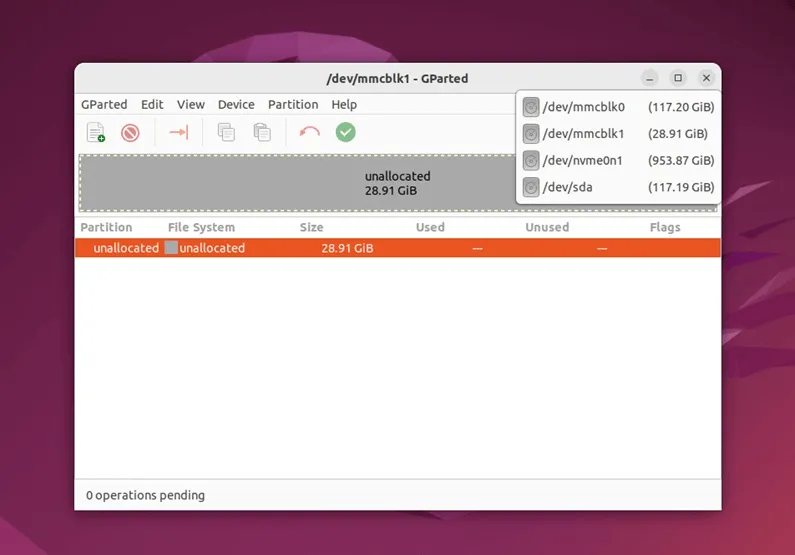Screen dimensions: 795x555
Task: Open the View menu
Action: tap(191, 104)
